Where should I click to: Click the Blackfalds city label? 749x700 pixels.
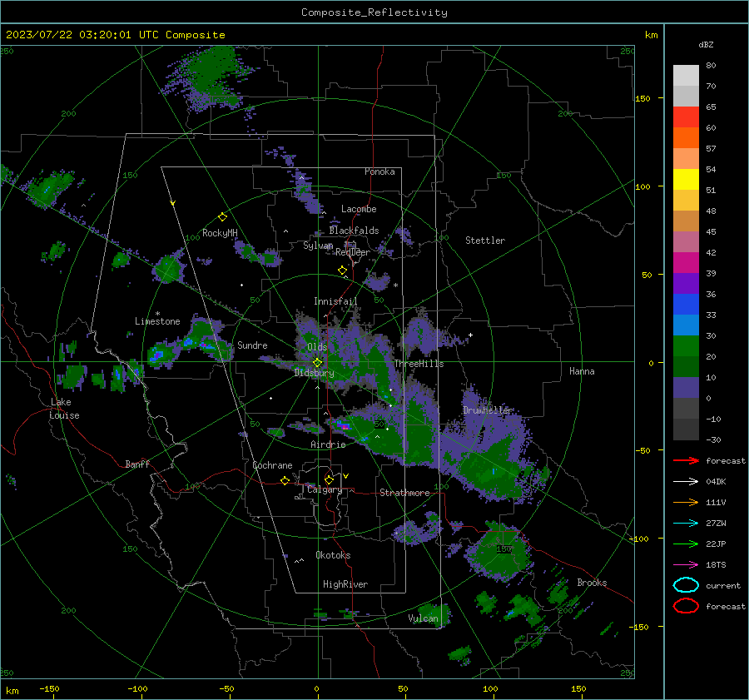point(354,231)
